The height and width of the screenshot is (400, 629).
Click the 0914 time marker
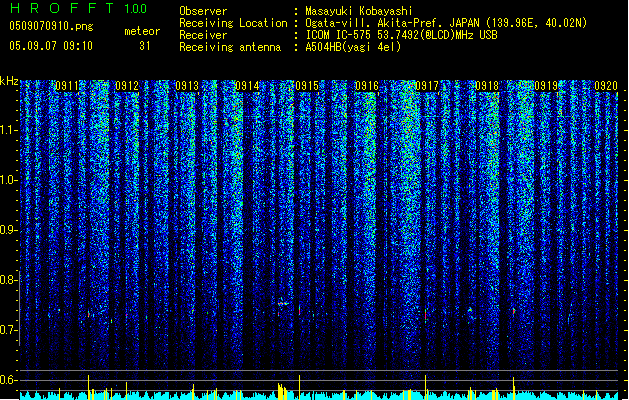(x=247, y=86)
